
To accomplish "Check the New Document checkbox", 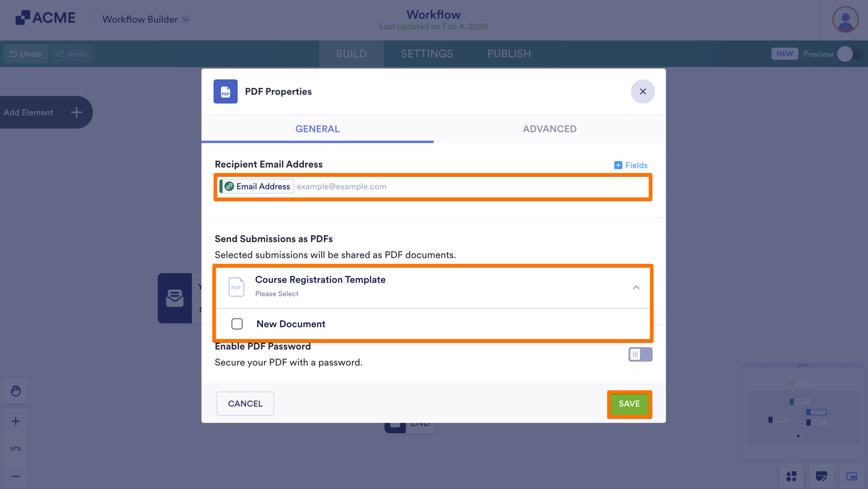I will (x=237, y=324).
